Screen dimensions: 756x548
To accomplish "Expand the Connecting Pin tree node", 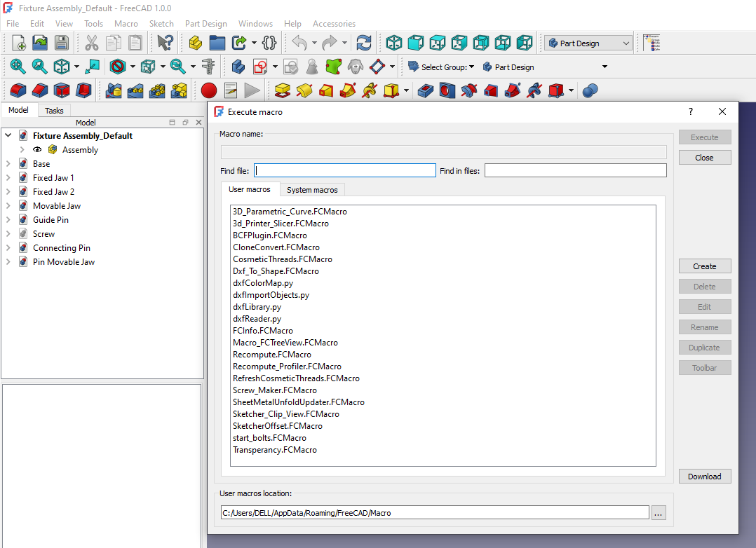I will pyautogui.click(x=8, y=248).
